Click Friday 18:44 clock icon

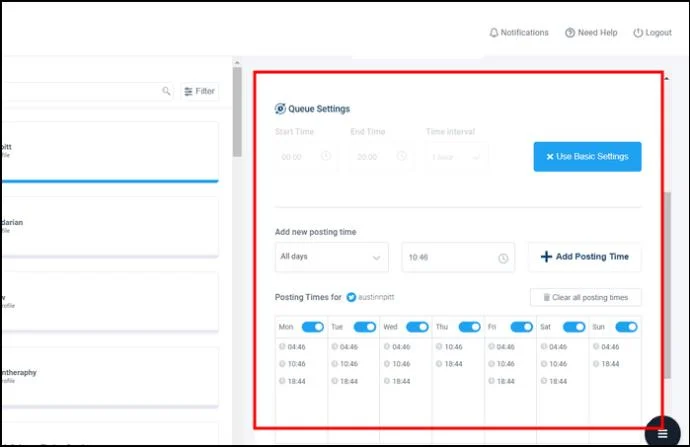pos(491,381)
